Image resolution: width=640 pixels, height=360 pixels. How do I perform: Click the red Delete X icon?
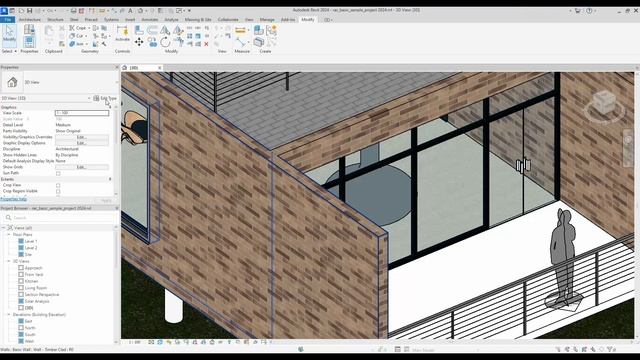pyautogui.click(x=206, y=44)
